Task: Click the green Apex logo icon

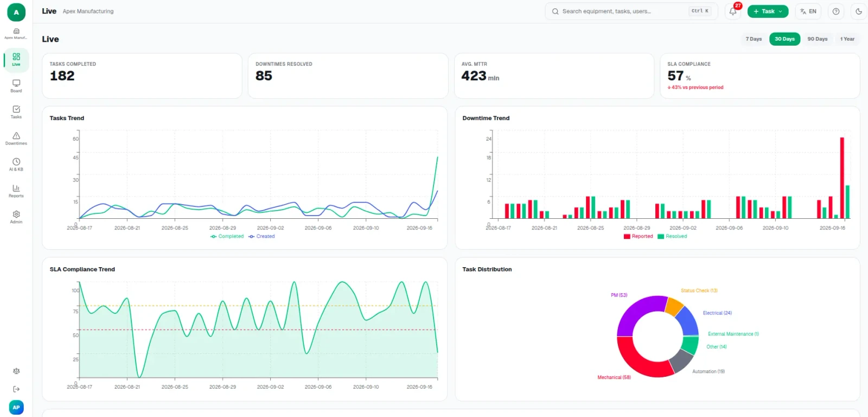Action: pos(16,12)
